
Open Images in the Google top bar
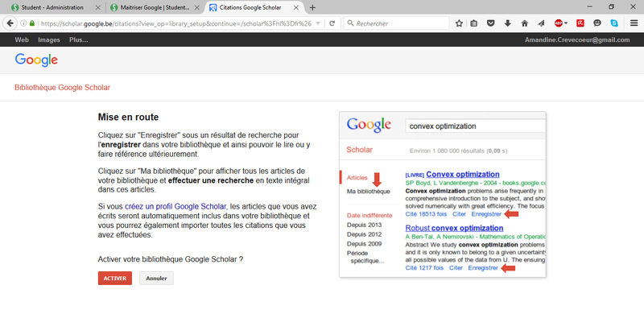click(49, 39)
